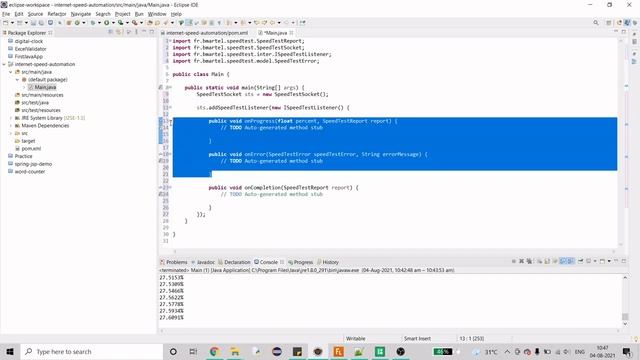Viewport: 640px width, 360px height.
Task: Open the Open Console dropdown arrow
Action: pyautogui.click(x=609, y=261)
